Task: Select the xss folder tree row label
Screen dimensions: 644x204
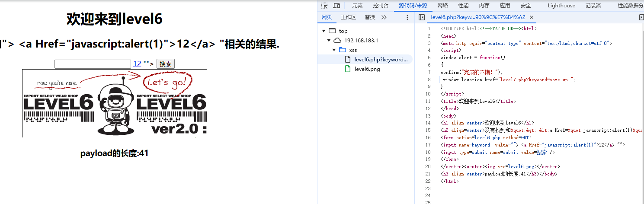Action: click(x=353, y=50)
